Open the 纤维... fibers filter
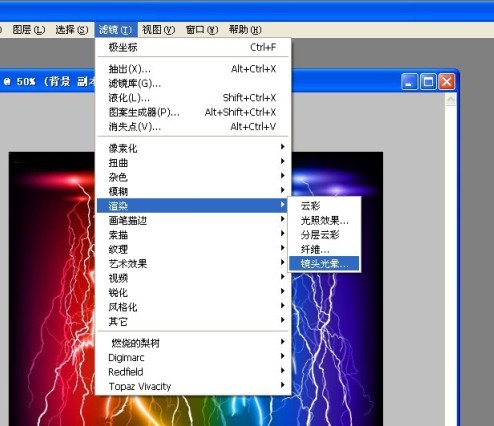Image resolution: width=494 pixels, height=426 pixels. coord(324,249)
